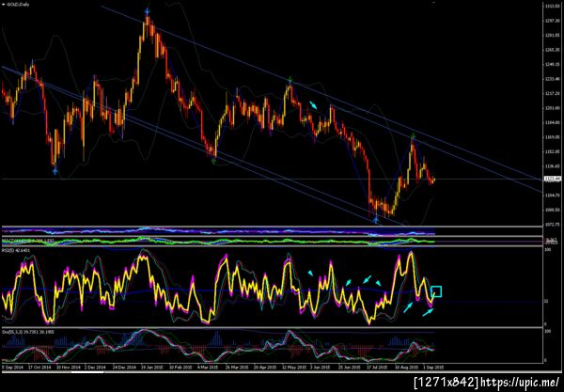Click the 1233.40 price axis label
Viewport: 564px width, 392px height.
(x=553, y=79)
